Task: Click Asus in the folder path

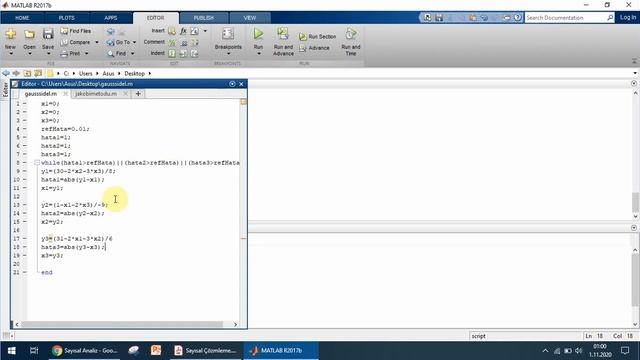Action: (108, 73)
